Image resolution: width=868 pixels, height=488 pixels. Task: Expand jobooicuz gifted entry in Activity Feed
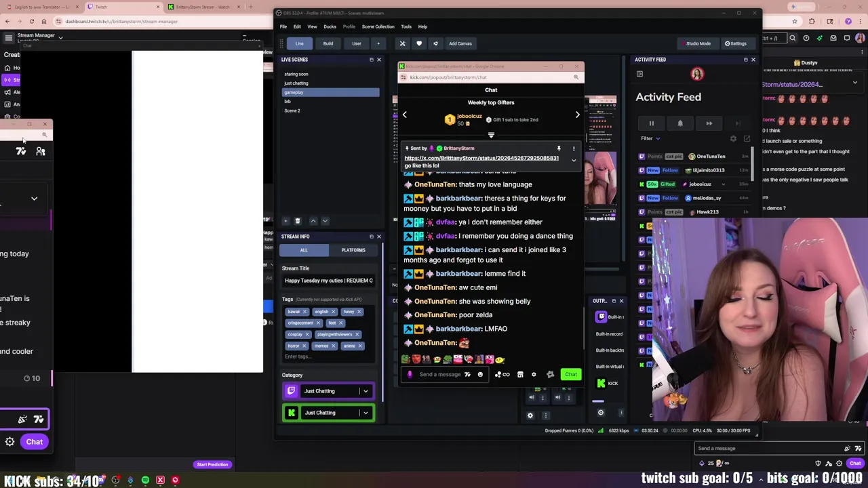click(x=723, y=184)
